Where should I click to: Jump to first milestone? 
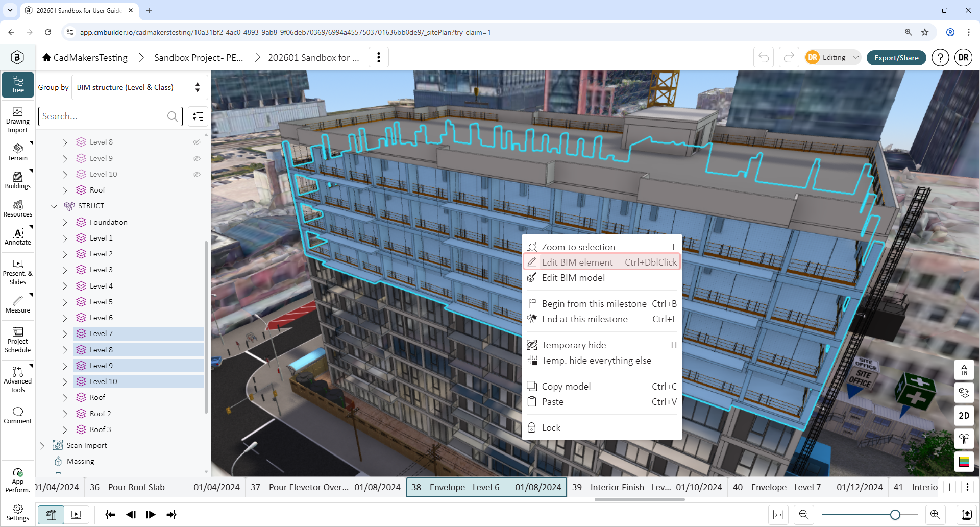click(110, 515)
